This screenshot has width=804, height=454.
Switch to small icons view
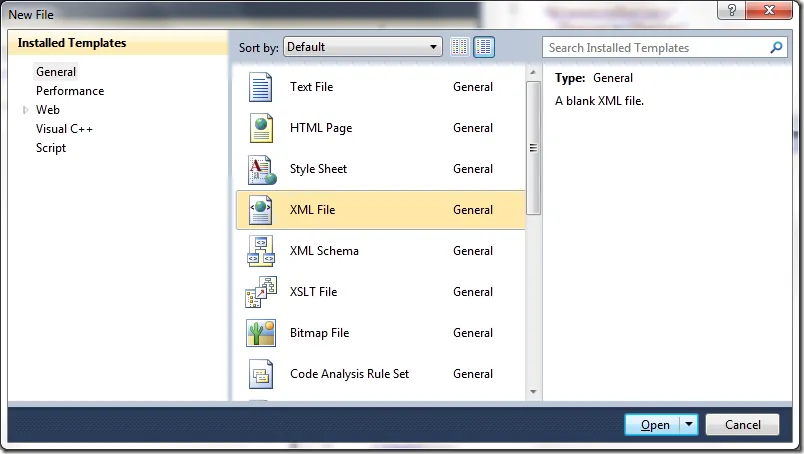[459, 47]
